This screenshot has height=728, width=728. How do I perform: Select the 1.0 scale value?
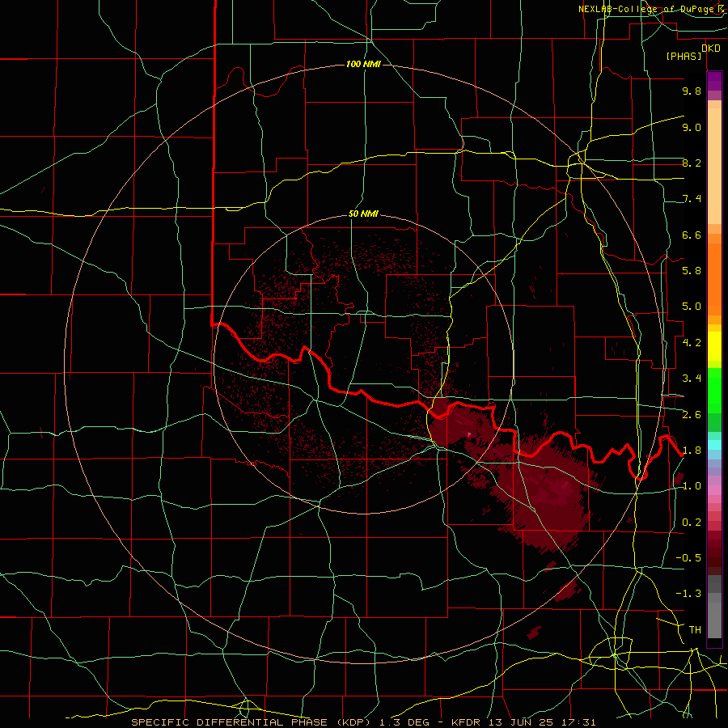coord(692,486)
